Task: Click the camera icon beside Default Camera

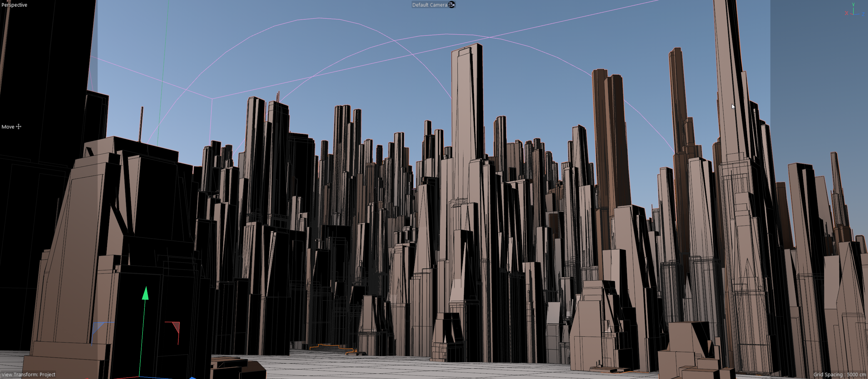Action: point(452,5)
